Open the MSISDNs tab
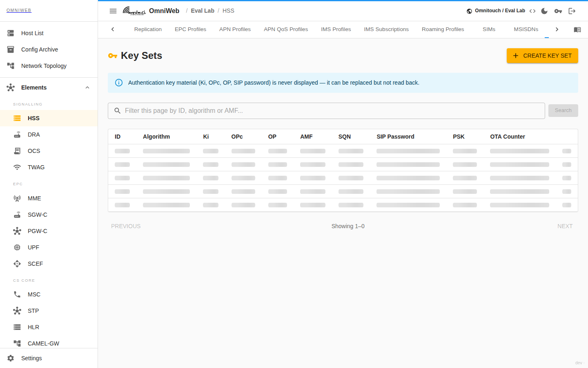Screen dimensions: 588x368 [526, 29]
